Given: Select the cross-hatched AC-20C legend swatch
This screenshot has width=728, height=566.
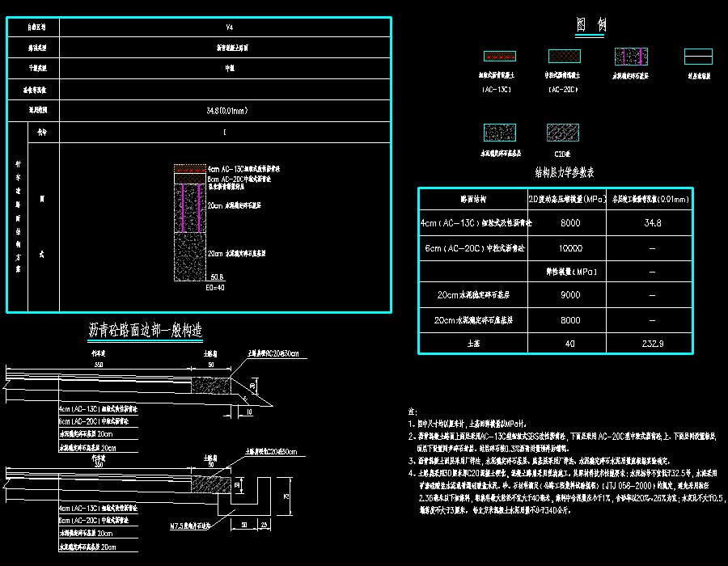Looking at the screenshot, I should [x=564, y=56].
